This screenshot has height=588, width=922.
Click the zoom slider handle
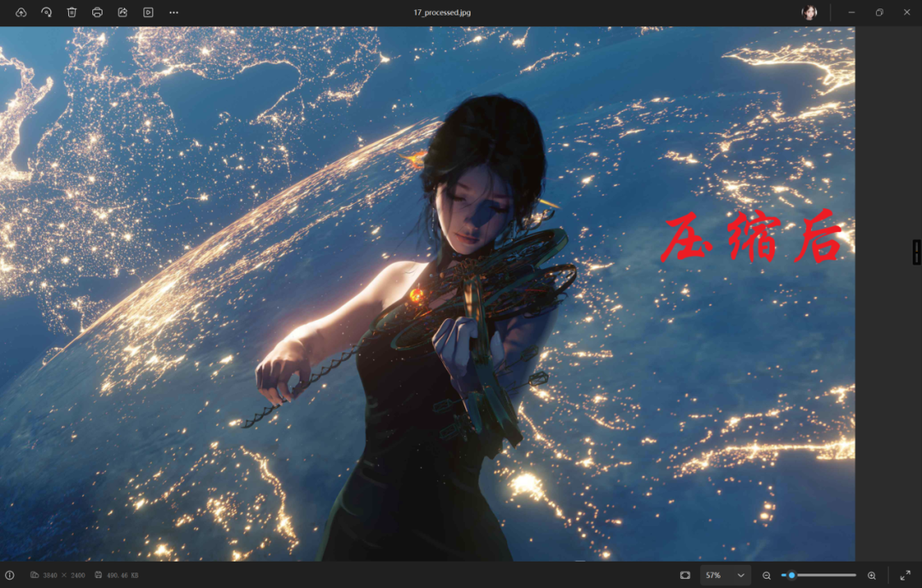[x=791, y=575]
